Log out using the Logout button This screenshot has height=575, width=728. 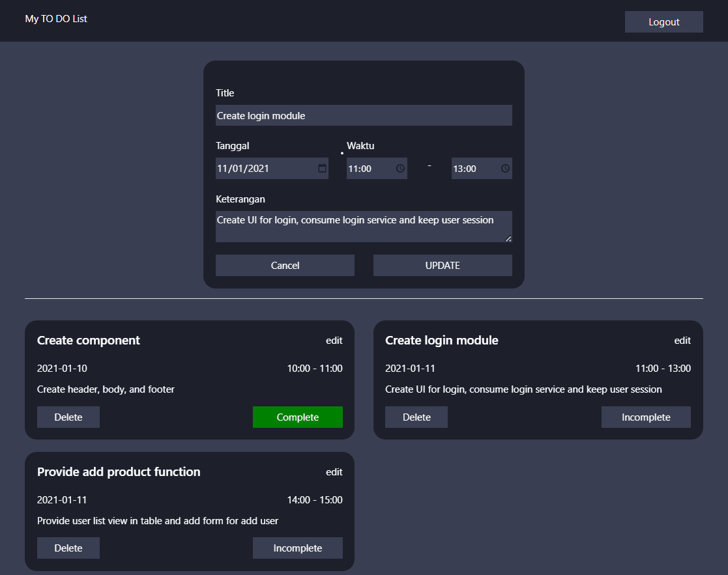click(664, 21)
